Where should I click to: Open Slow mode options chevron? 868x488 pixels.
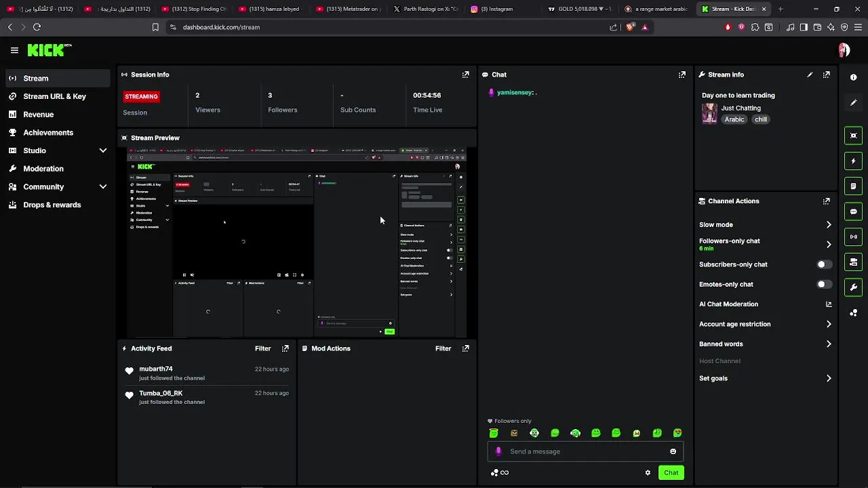tap(828, 224)
